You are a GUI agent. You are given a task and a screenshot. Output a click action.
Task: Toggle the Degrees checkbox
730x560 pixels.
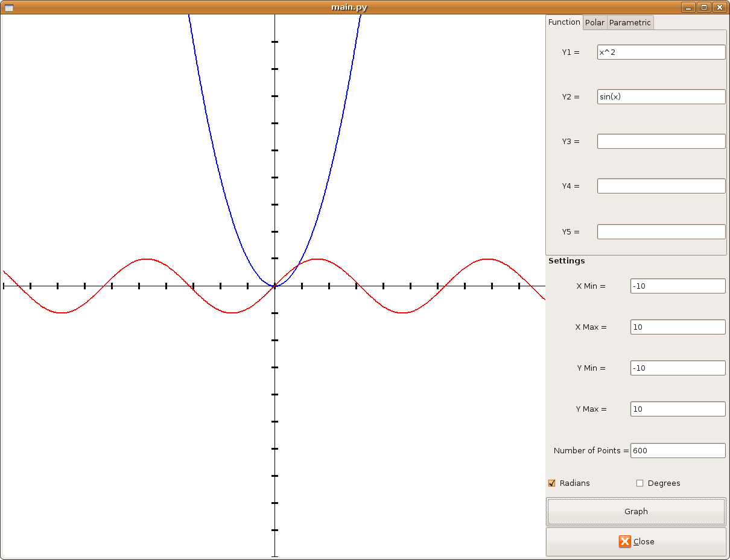pos(640,483)
